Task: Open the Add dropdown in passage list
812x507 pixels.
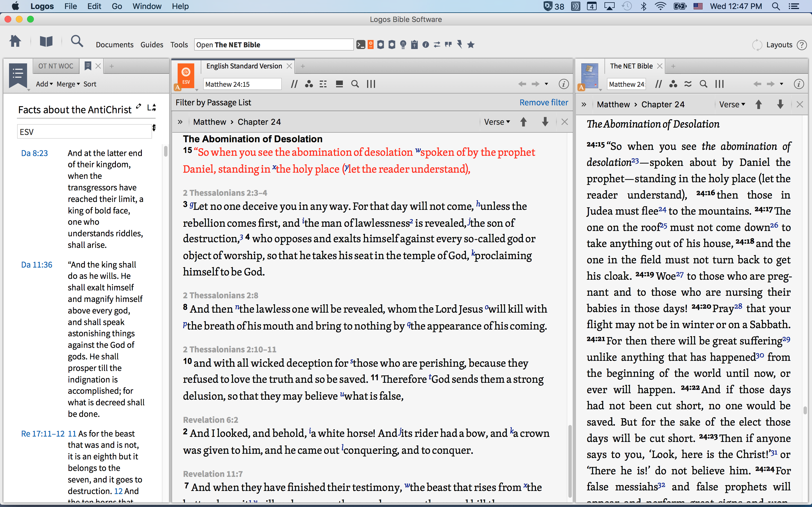Action: [x=44, y=84]
